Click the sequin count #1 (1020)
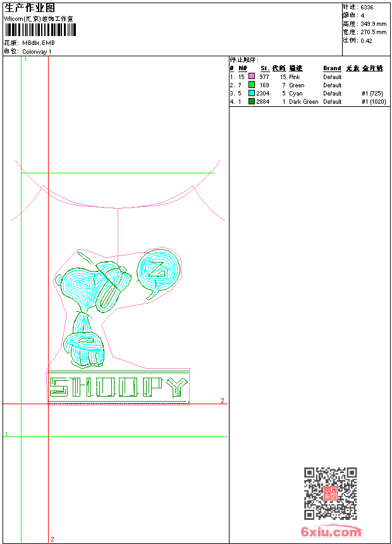 coord(374,102)
